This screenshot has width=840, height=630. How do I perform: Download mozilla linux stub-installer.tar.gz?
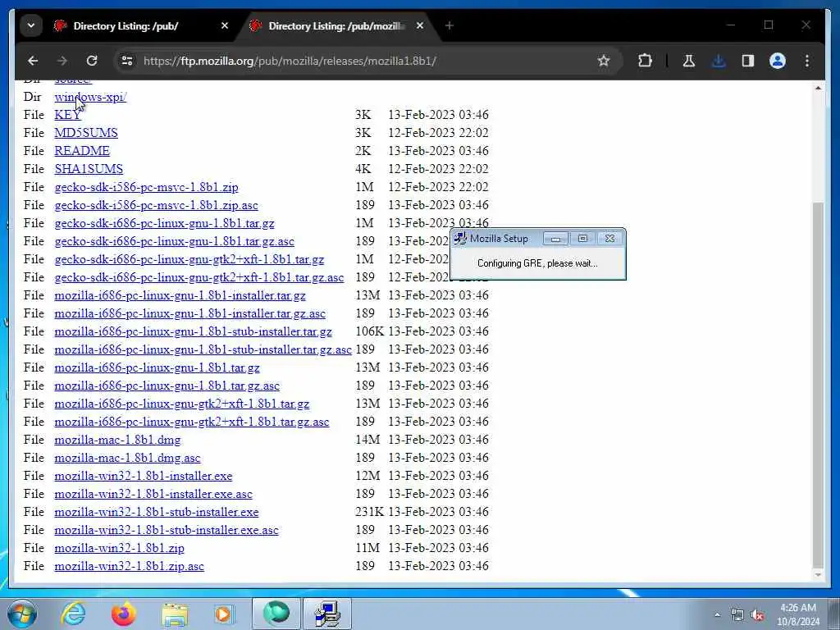pyautogui.click(x=193, y=331)
